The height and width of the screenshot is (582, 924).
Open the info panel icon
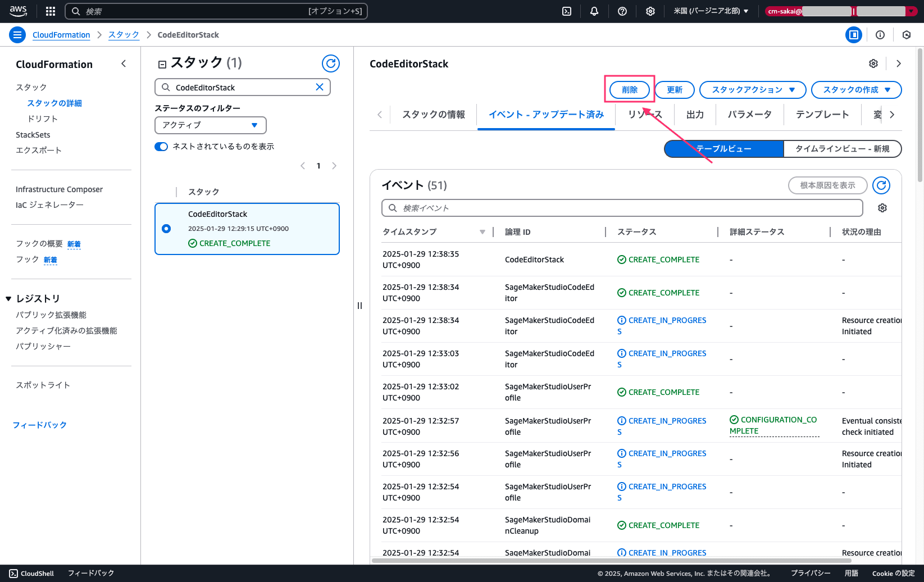point(880,35)
